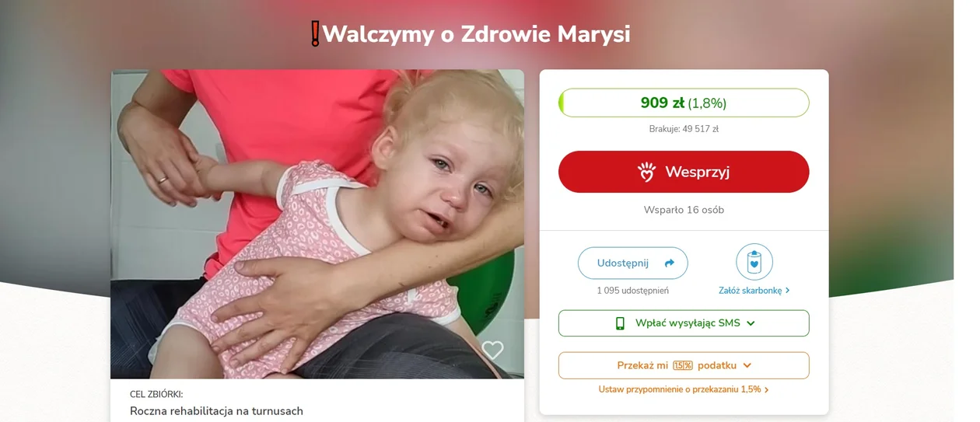This screenshot has height=422, width=980.
Task: Click the hand-heart icon in Wesprzyj button
Action: [646, 172]
